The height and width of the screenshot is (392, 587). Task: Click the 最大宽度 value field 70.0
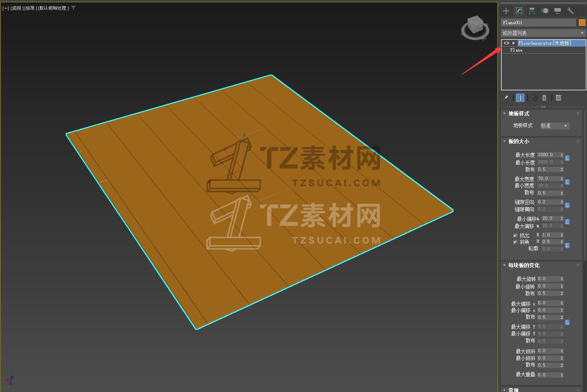(x=548, y=179)
